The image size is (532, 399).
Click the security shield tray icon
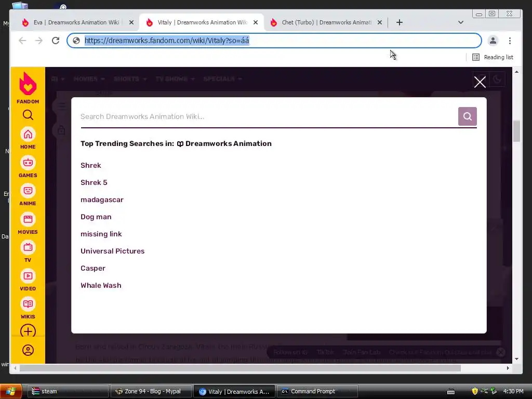tap(475, 391)
